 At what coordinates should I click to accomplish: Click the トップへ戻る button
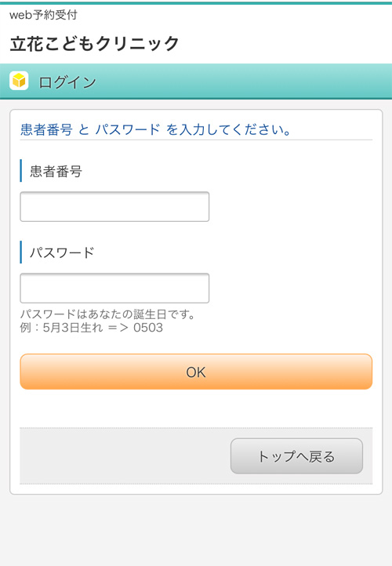click(x=296, y=456)
